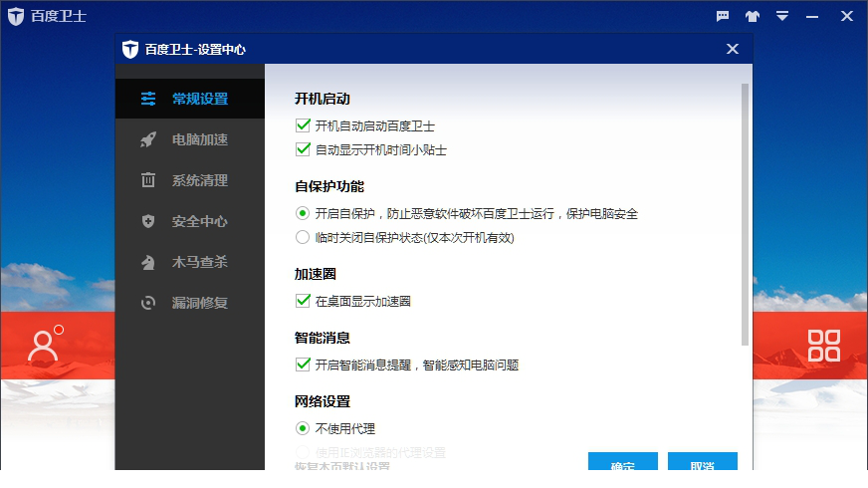868x488 pixels.
Task: Switch to 漏洞修复 tab
Action: click(x=190, y=303)
